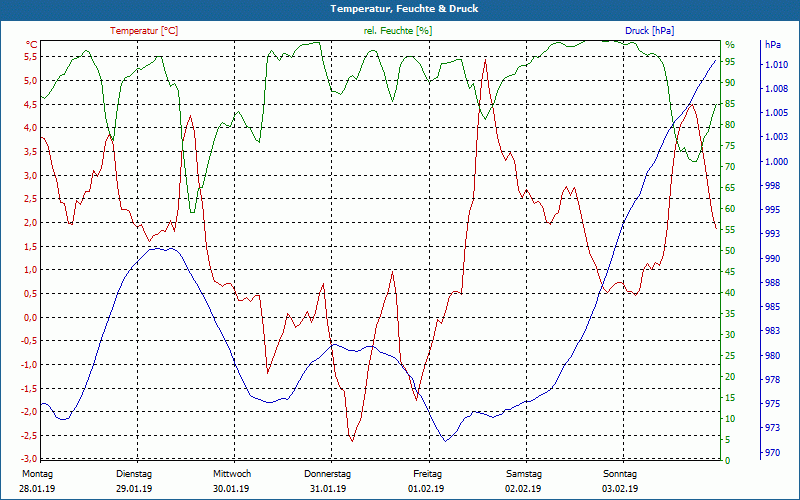Click the green '%' unit label atop the humidity axis
The width and height of the screenshot is (800, 500).
[x=730, y=45]
